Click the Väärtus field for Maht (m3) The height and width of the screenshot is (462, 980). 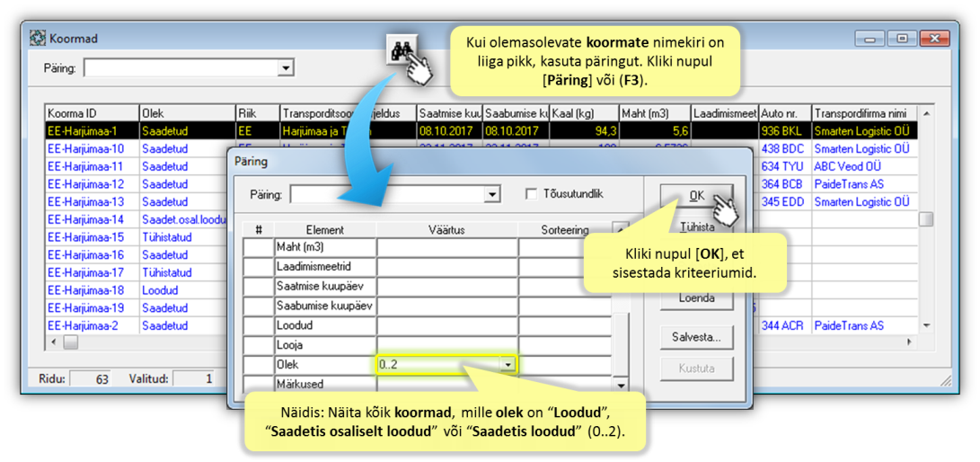[x=446, y=247]
